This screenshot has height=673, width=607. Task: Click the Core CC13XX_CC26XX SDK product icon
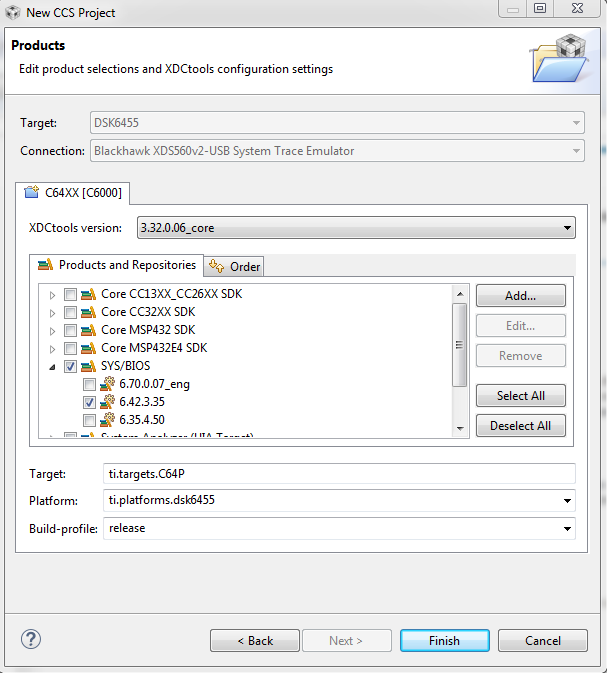click(88, 294)
